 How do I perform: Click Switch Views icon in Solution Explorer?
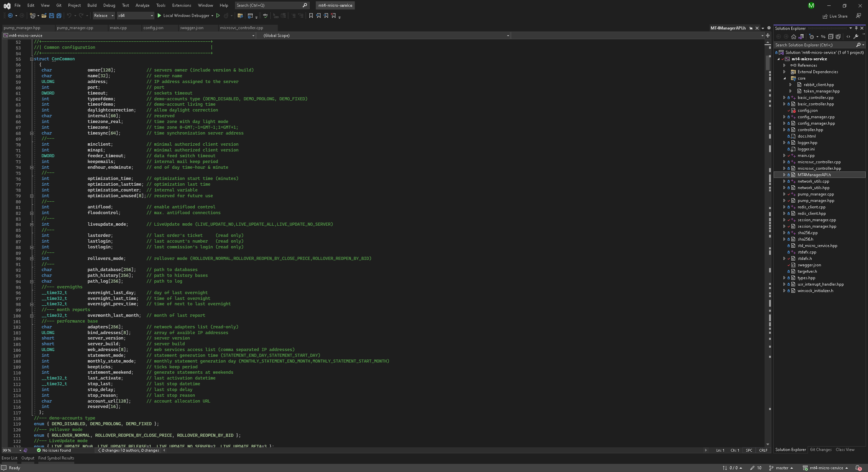[x=801, y=37]
